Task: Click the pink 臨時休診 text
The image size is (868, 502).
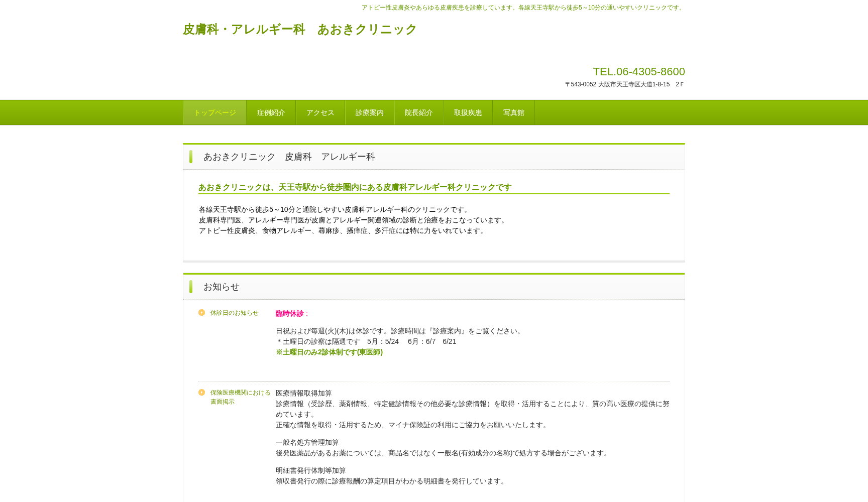Action: [x=290, y=313]
